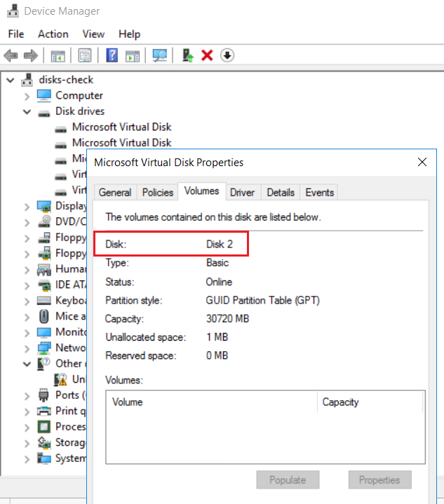Image resolution: width=444 pixels, height=504 pixels.
Task: Open the Details tab
Action: point(281,192)
